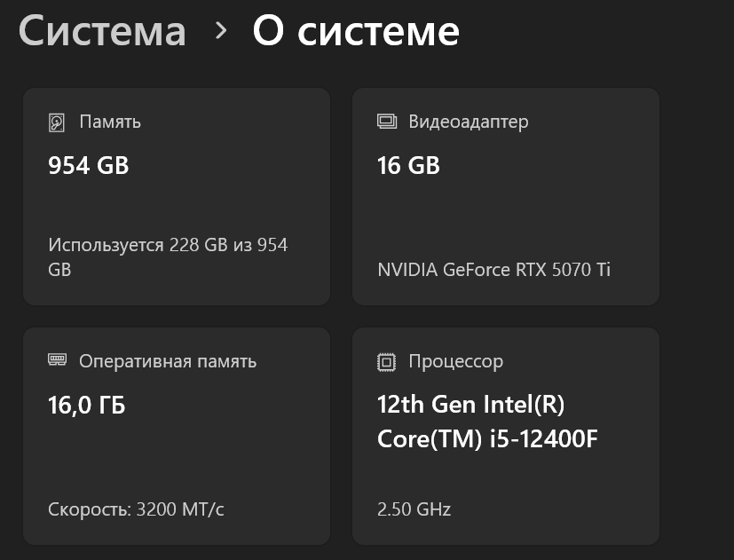Click the О системе page title
The width and height of the screenshot is (734, 560).
[356, 31]
